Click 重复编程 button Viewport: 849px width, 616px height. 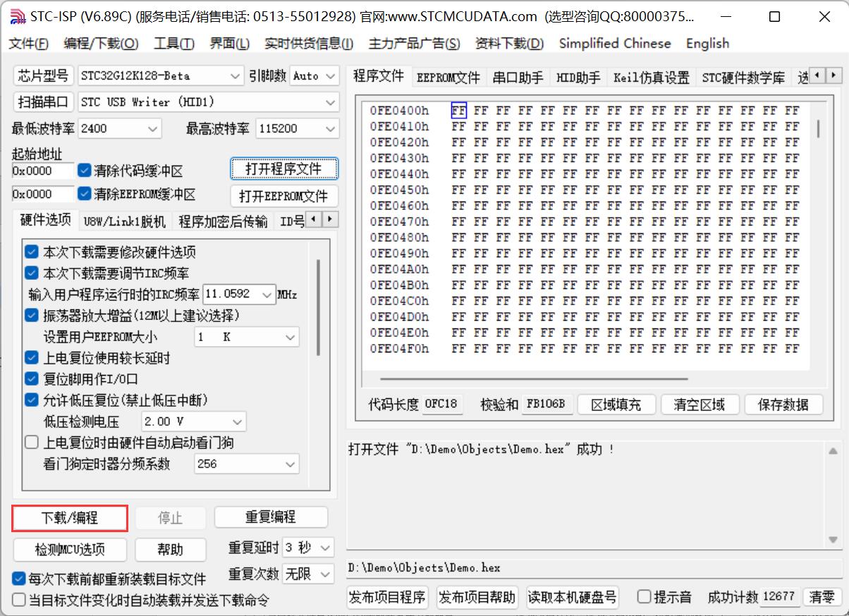click(x=271, y=517)
